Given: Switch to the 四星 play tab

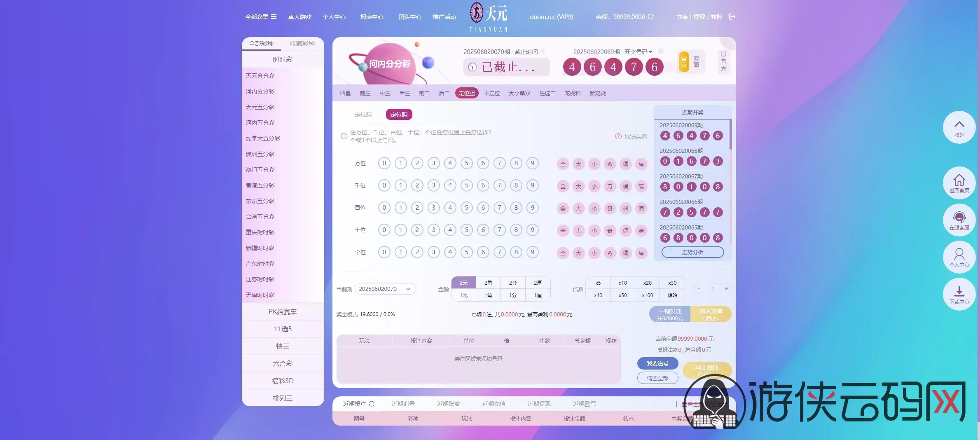Looking at the screenshot, I should [345, 93].
